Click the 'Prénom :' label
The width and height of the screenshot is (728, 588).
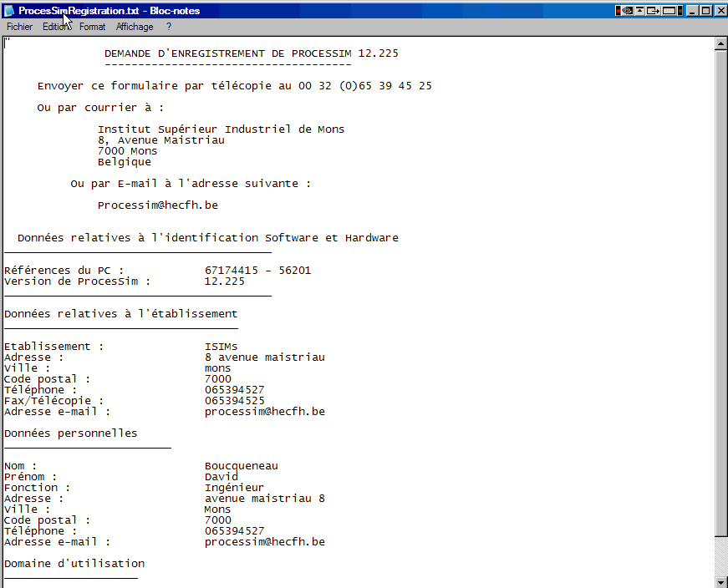(x=30, y=477)
